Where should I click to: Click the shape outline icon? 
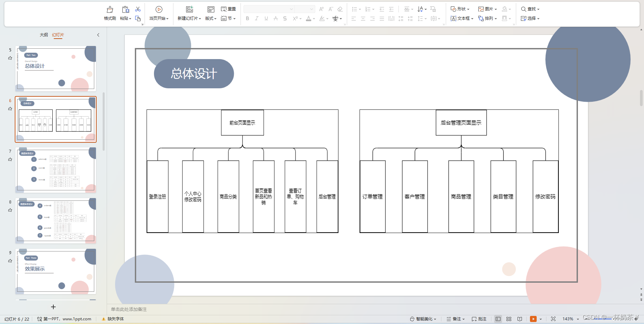(x=504, y=18)
